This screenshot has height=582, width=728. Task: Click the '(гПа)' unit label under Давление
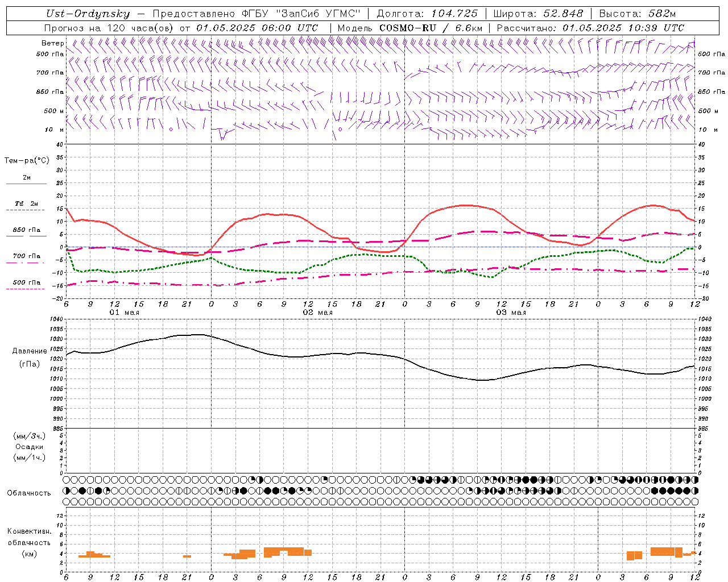[30, 364]
